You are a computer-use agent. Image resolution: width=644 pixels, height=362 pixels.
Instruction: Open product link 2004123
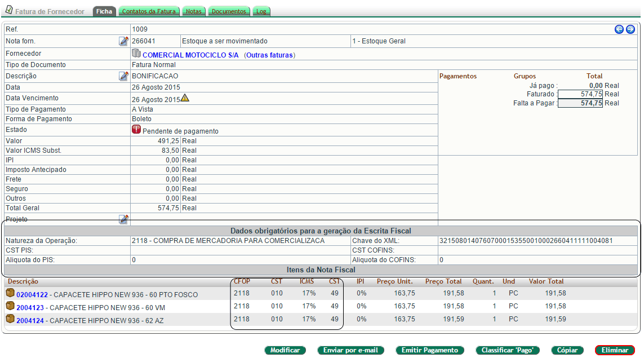point(30,308)
